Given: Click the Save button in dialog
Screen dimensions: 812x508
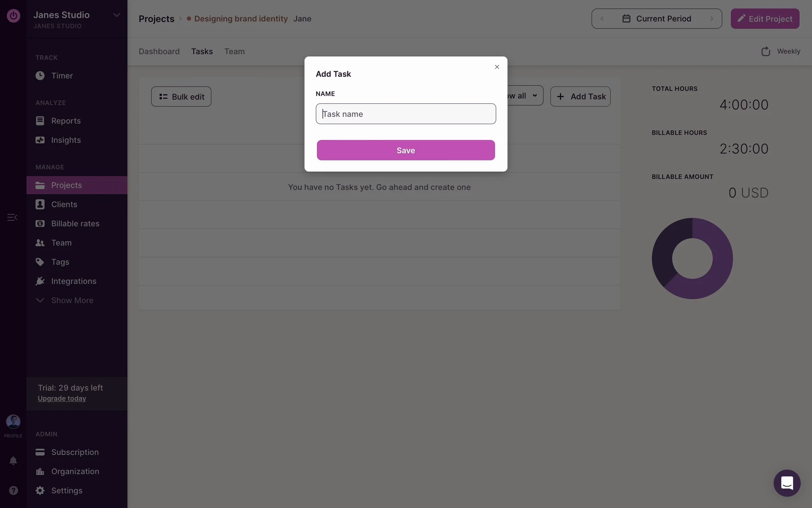Looking at the screenshot, I should [406, 150].
